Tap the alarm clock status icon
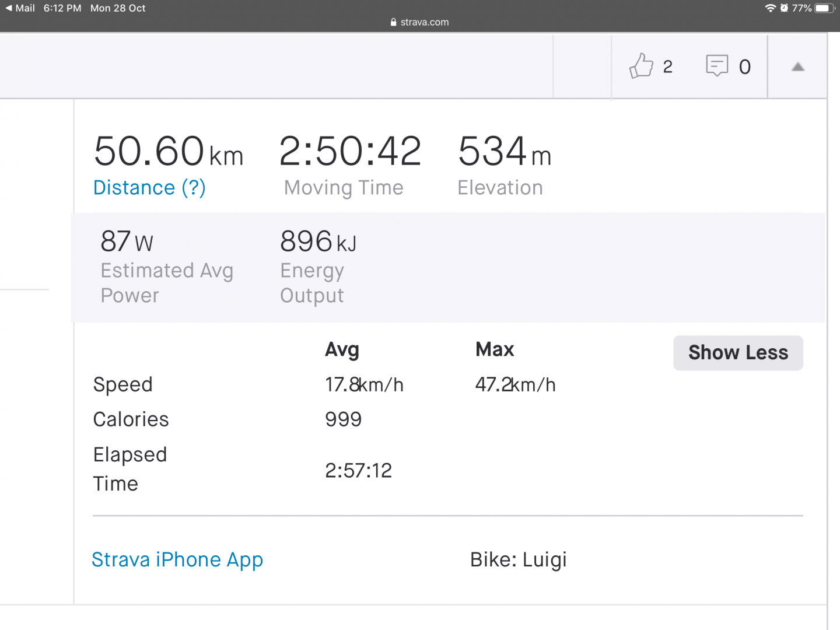Image resolution: width=840 pixels, height=630 pixels. tap(784, 8)
